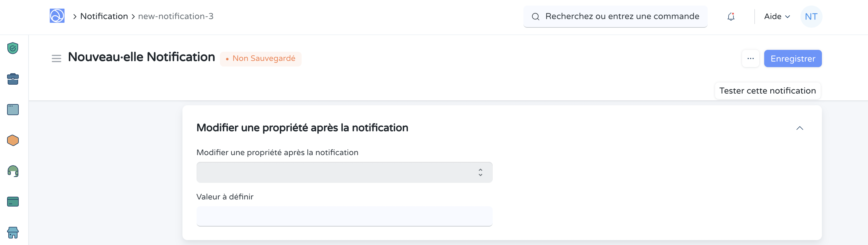Open the shield checkmark sidebar icon
This screenshot has height=245, width=868.
[13, 48]
